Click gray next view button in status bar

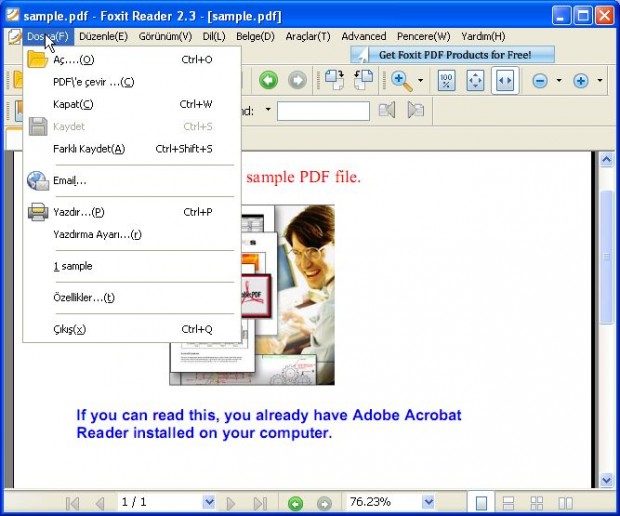click(x=324, y=504)
